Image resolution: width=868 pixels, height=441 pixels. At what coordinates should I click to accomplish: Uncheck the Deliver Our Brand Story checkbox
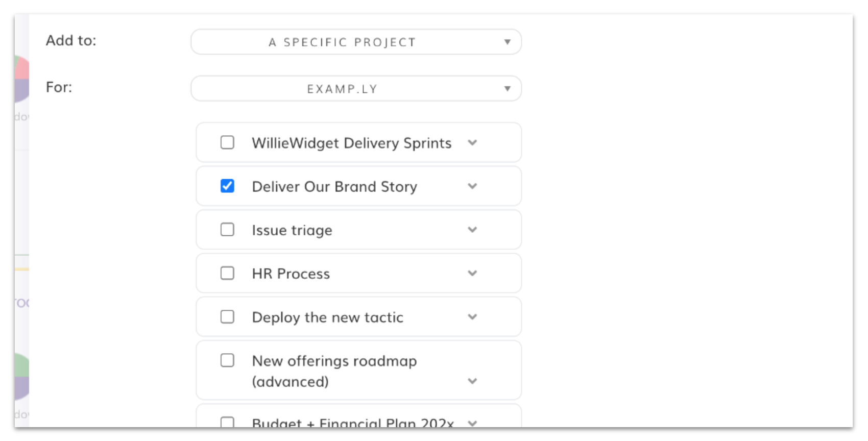coord(227,186)
